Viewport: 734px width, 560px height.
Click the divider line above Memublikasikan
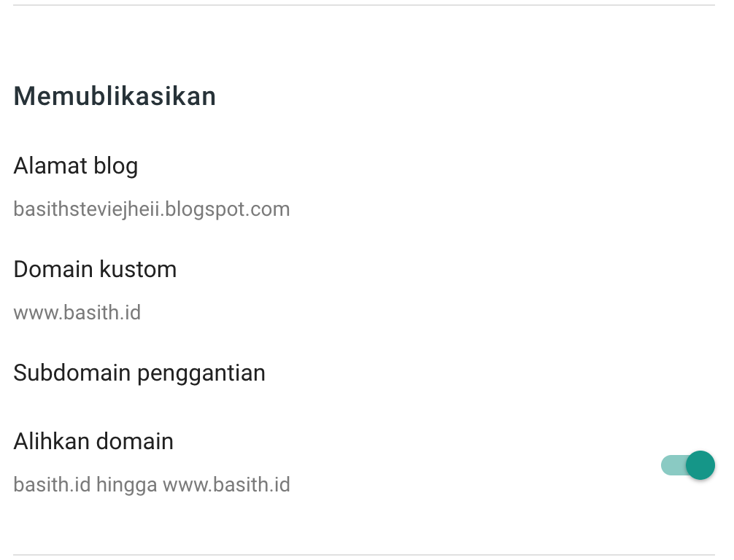pos(364,5)
